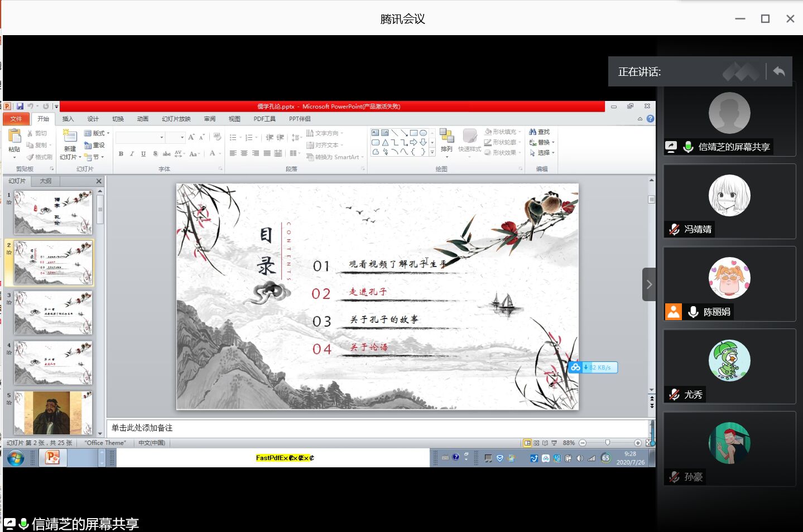
Task: Click the Save icon in quick access toolbar
Action: click(20, 106)
